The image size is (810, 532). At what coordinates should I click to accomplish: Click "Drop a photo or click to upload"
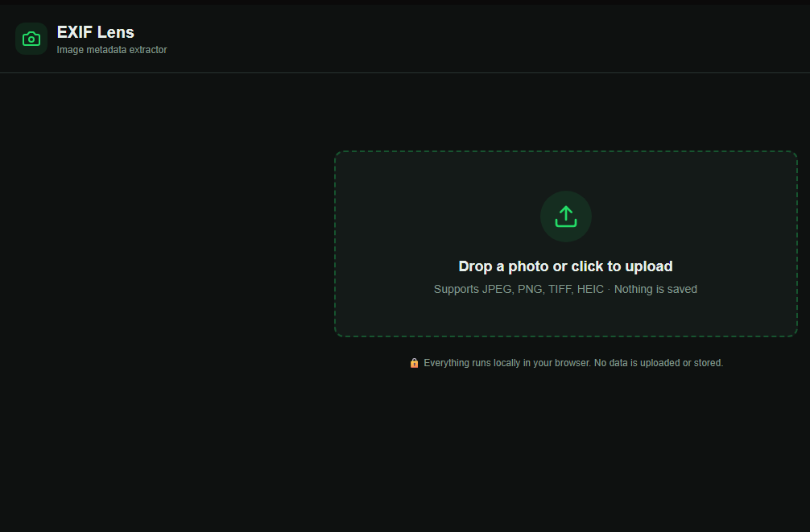pyautogui.click(x=565, y=266)
